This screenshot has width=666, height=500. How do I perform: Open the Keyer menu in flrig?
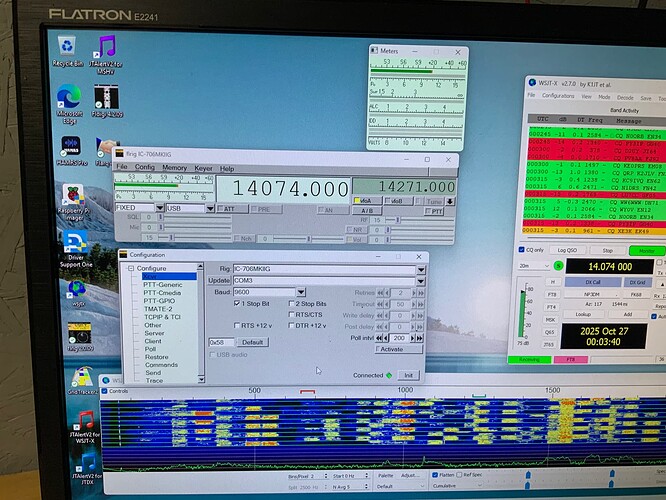tap(203, 168)
